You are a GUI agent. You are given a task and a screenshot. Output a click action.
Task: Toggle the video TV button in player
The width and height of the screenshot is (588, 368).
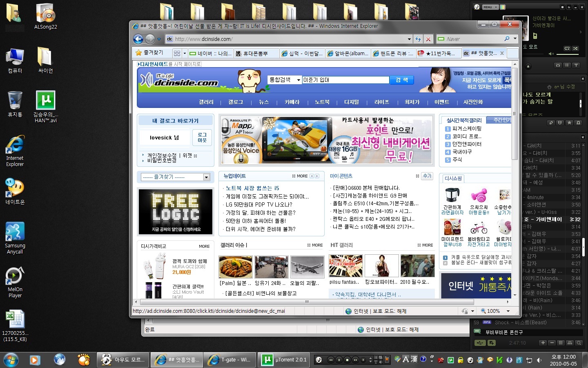tap(558, 65)
